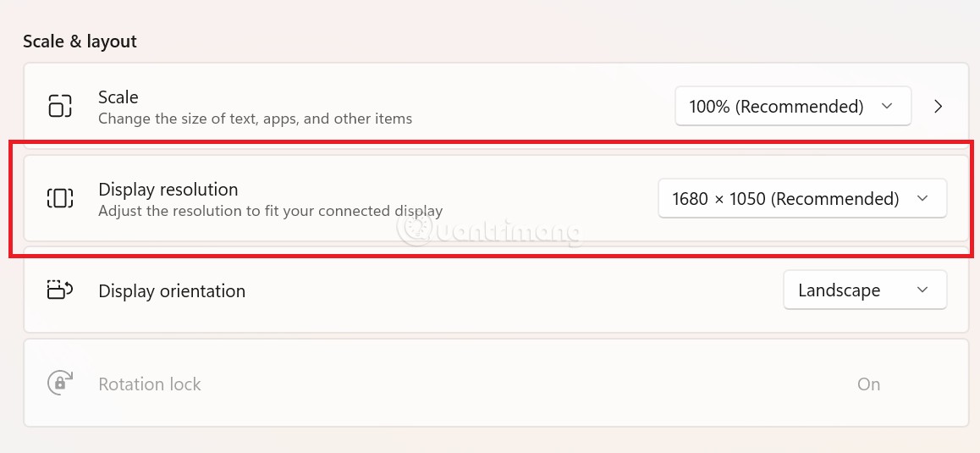Click the Display resolution icon
This screenshot has height=453, width=980.
(60, 199)
